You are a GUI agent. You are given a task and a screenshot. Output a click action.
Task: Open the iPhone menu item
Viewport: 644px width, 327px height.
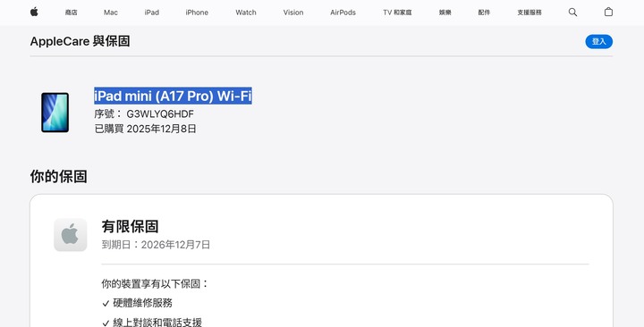pos(197,13)
